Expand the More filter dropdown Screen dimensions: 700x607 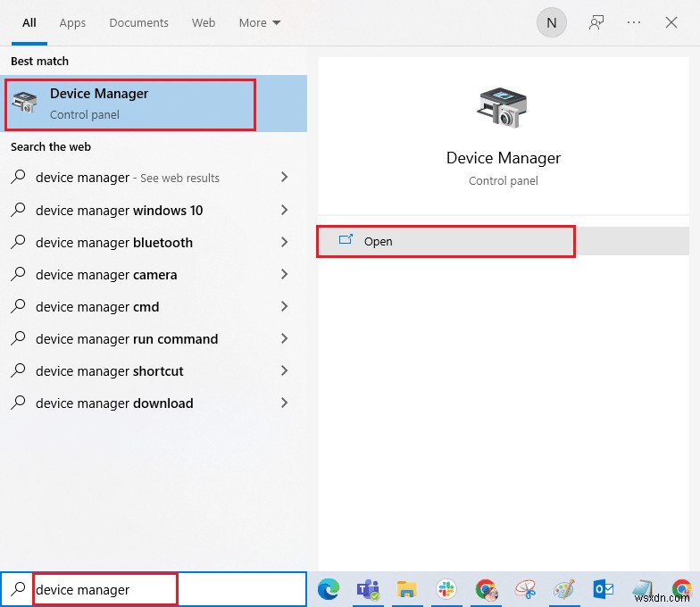tap(259, 23)
